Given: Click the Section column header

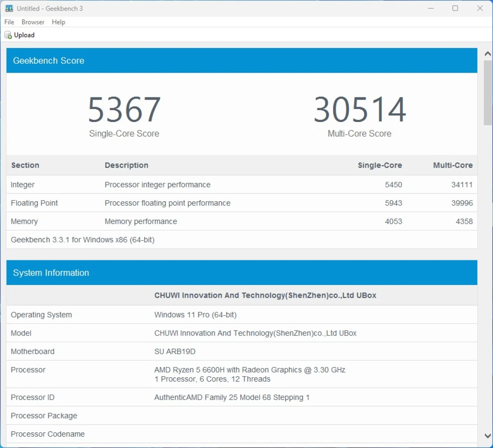Looking at the screenshot, I should pyautogui.click(x=25, y=165).
